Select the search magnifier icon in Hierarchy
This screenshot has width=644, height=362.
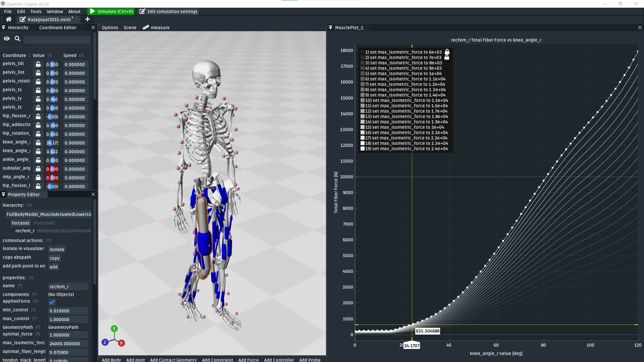pyautogui.click(x=17, y=39)
